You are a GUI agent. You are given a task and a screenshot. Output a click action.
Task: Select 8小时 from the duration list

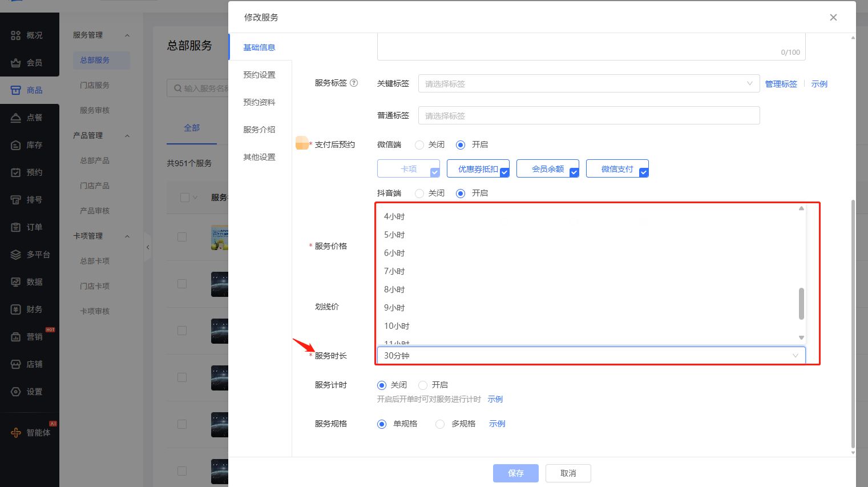pos(394,289)
